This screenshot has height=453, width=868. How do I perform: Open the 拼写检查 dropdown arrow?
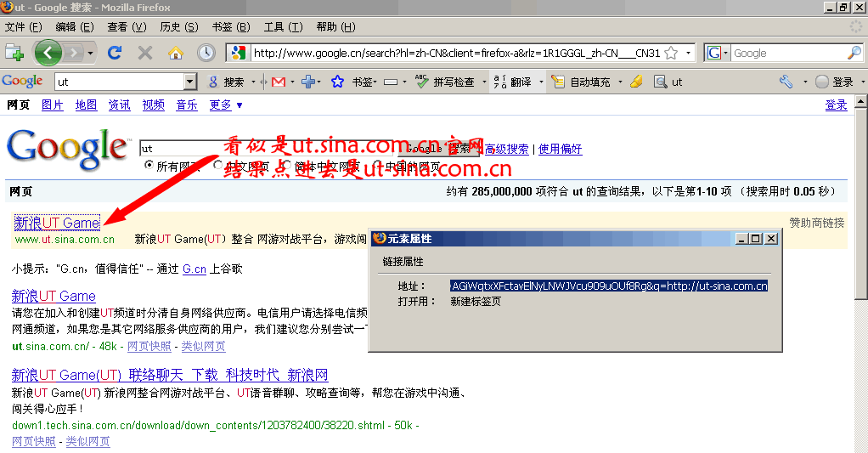coord(484,82)
